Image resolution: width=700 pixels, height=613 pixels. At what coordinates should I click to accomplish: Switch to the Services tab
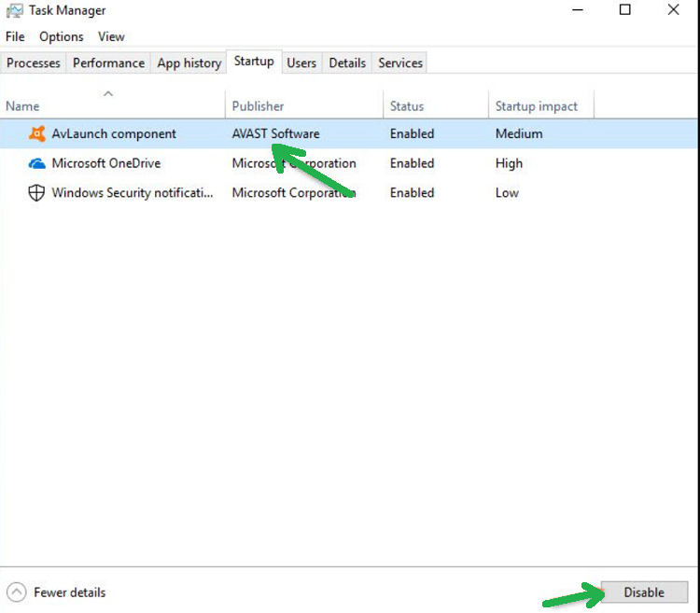pyautogui.click(x=400, y=63)
